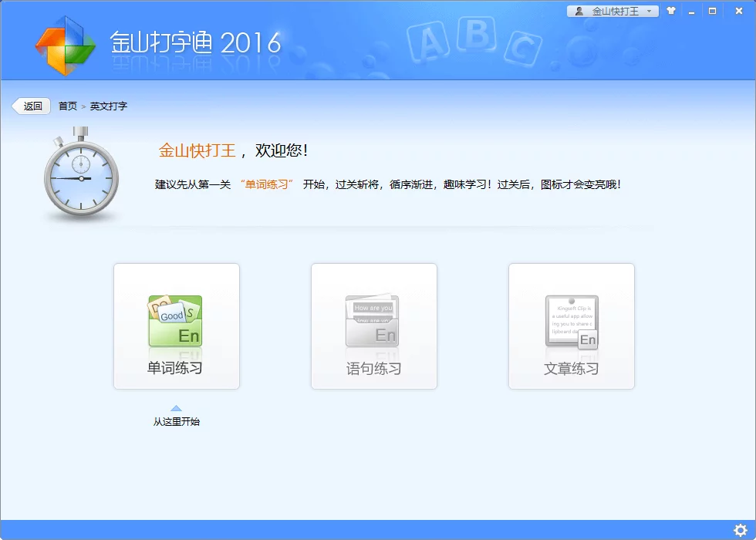Viewport: 756px width, 540px height.
Task: Open the 金山快打王 user account dropdown
Action: pos(613,11)
